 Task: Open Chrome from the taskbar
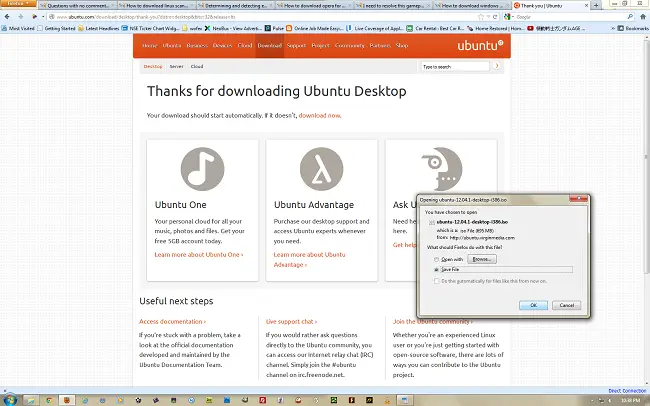click(49, 400)
